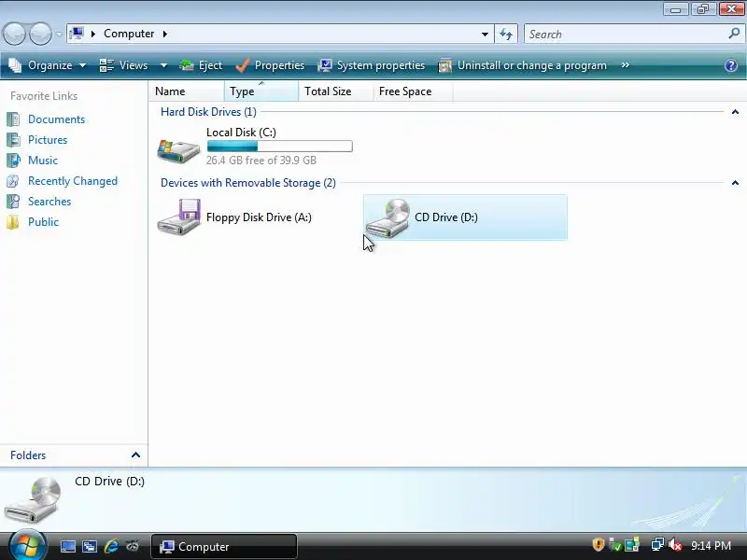
Task: Click the Windows Start orb
Action: (27, 545)
